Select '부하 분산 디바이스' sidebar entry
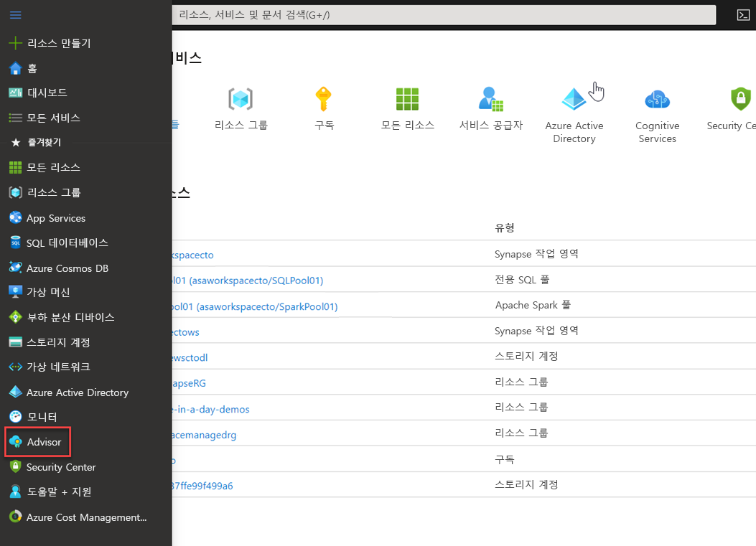The width and height of the screenshot is (756, 546). (70, 317)
